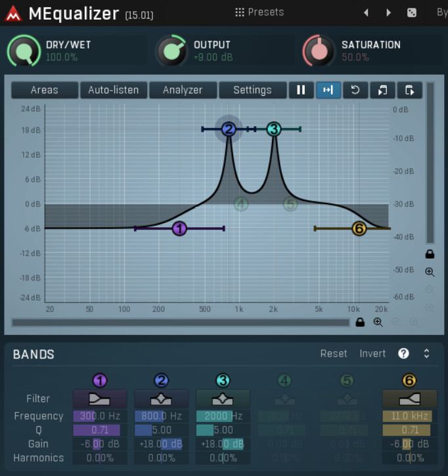Open band 6 high-shelf filter selector
This screenshot has height=476, width=448.
click(409, 399)
